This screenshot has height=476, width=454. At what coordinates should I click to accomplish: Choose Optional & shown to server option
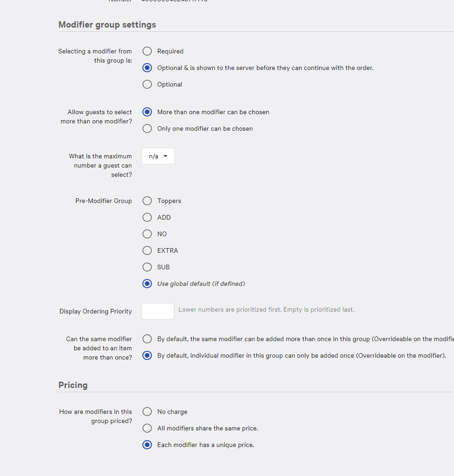[148, 68]
